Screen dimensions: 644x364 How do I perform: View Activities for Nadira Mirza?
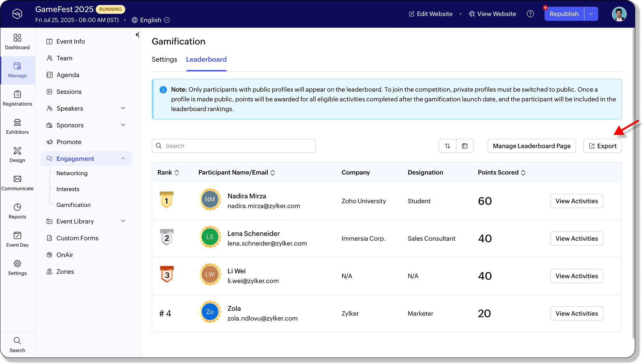point(576,201)
